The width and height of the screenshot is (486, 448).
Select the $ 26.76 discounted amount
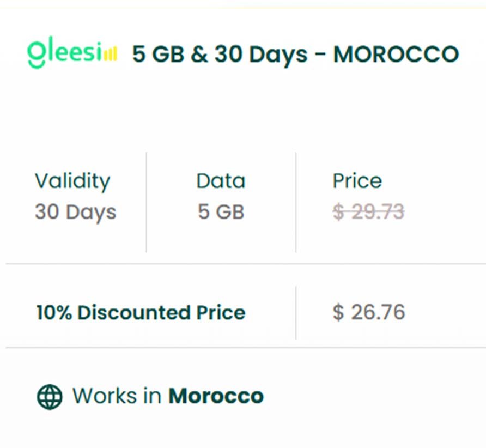pyautogui.click(x=369, y=312)
